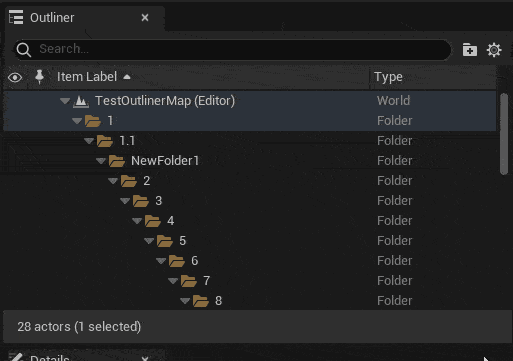Screen dimensions: 513x361
Task: Select folder label 8
Action: 218,301
